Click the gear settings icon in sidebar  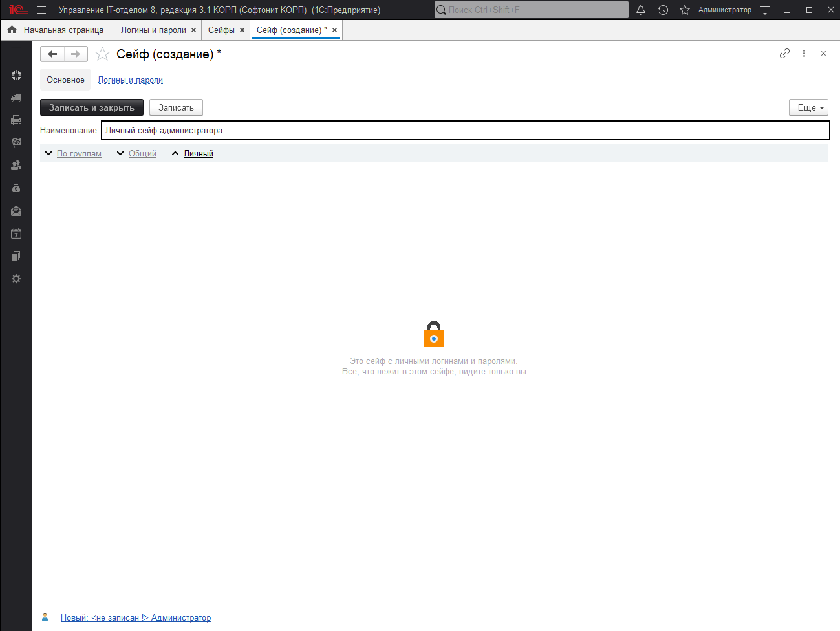coord(16,279)
